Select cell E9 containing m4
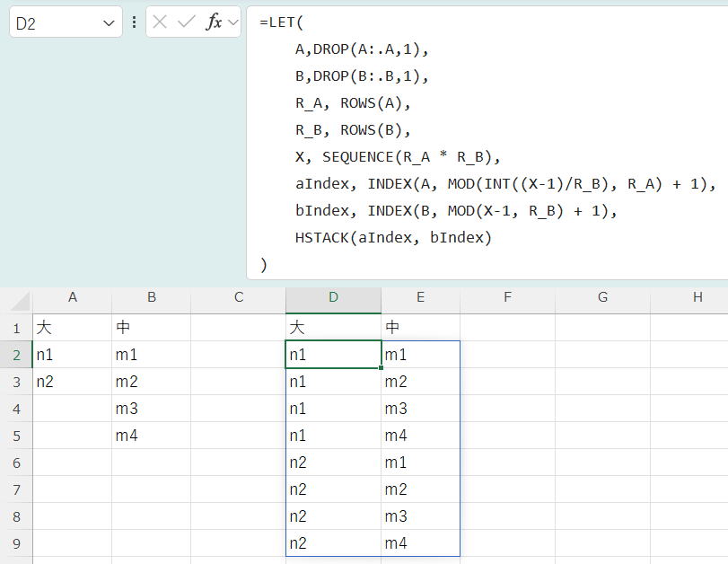 tap(420, 543)
